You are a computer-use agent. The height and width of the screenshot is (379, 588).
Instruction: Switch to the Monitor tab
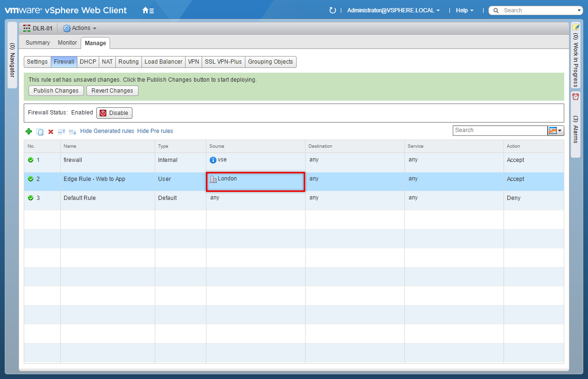(x=67, y=43)
